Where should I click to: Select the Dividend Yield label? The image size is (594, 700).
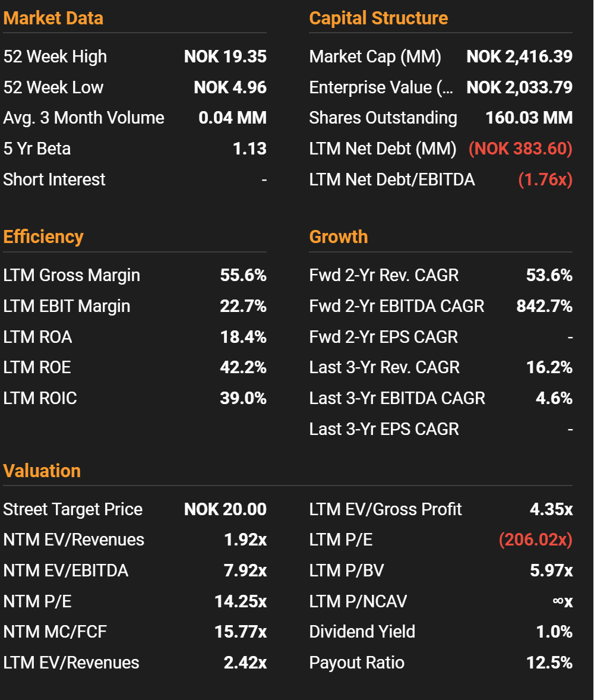click(x=362, y=632)
